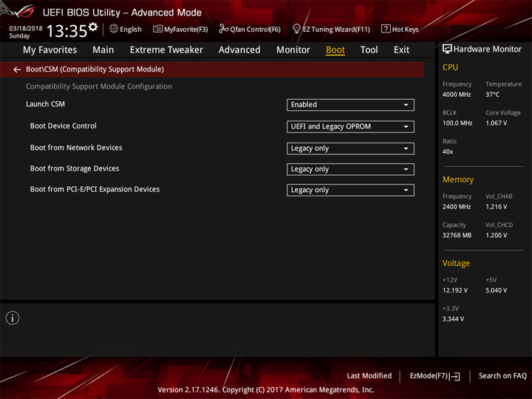
Task: Open the Exit tab
Action: [x=401, y=50]
